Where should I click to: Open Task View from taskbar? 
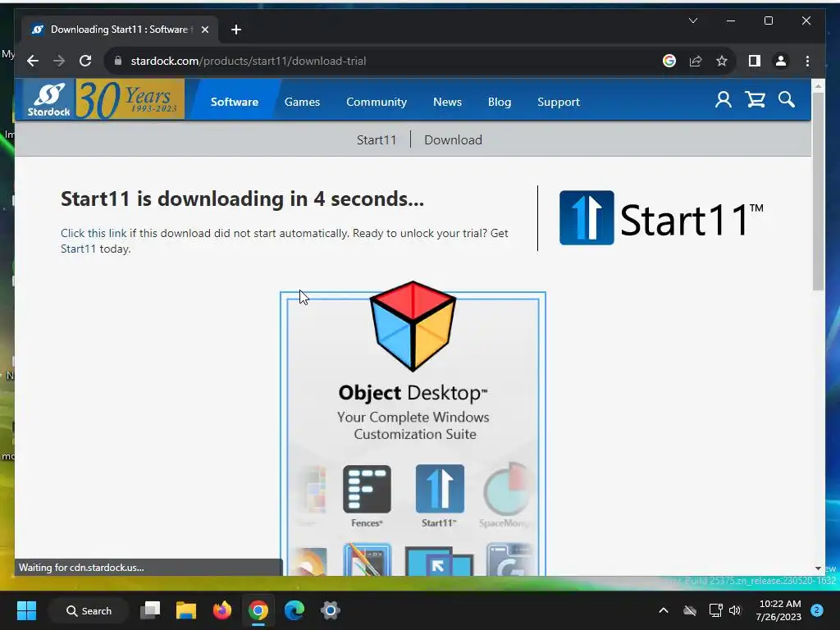(150, 610)
